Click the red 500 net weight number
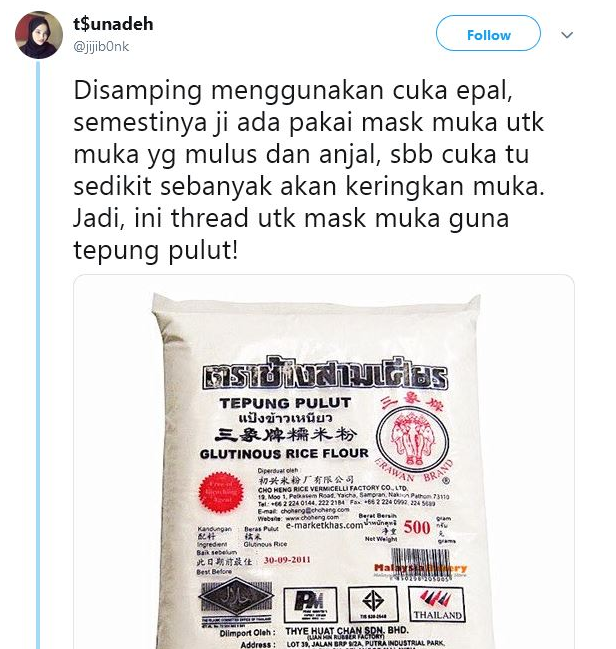The image size is (616, 649). pos(416,527)
